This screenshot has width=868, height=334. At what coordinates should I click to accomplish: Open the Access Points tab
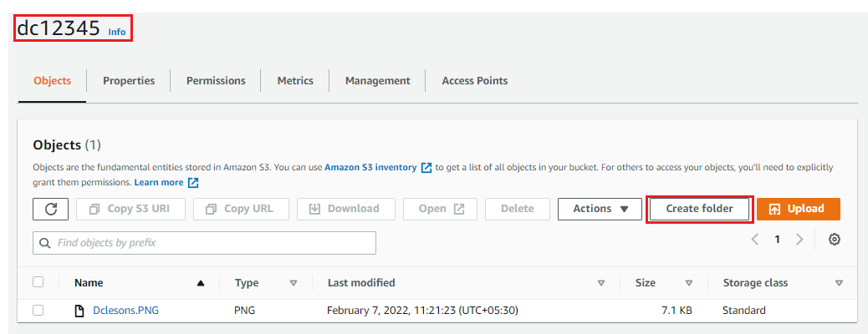click(x=474, y=81)
